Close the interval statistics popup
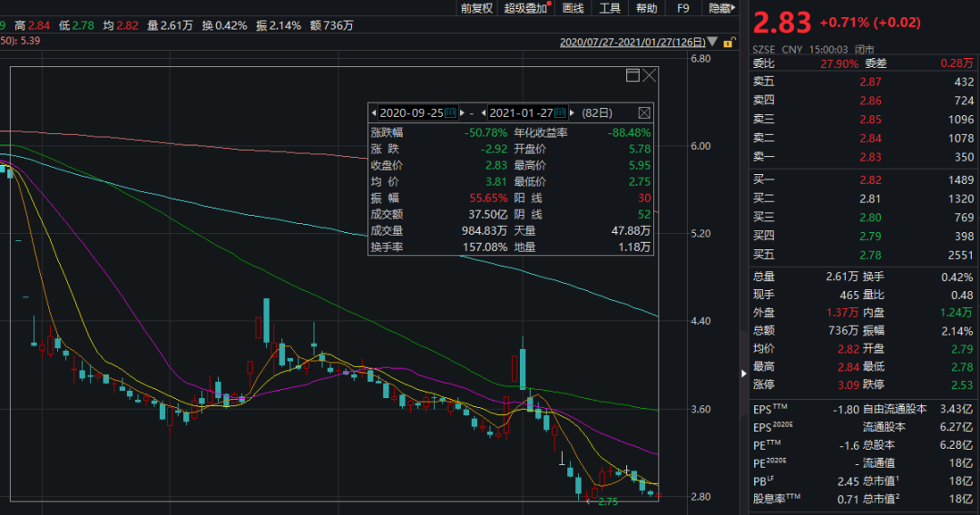The width and height of the screenshot is (980, 515). [644, 113]
